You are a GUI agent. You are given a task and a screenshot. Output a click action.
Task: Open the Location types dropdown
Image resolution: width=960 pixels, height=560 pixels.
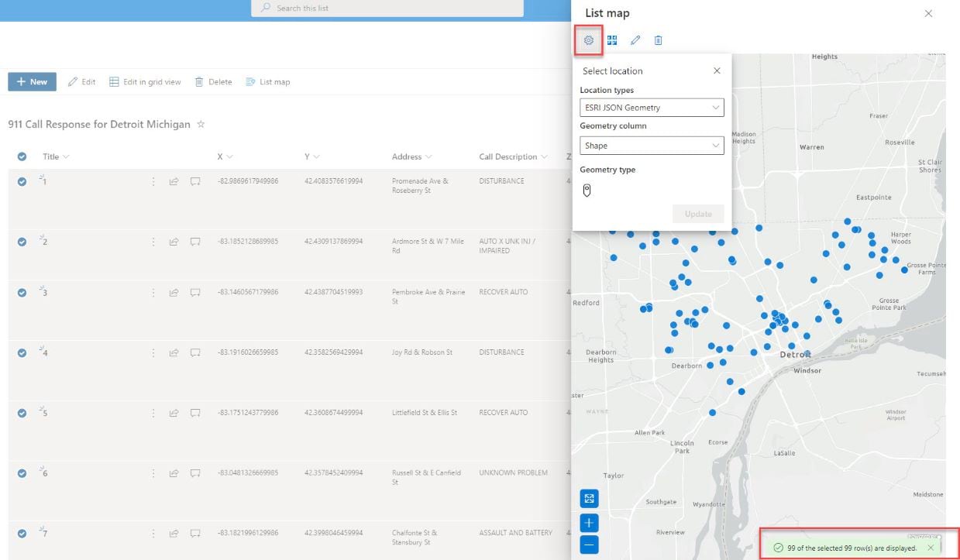point(651,108)
